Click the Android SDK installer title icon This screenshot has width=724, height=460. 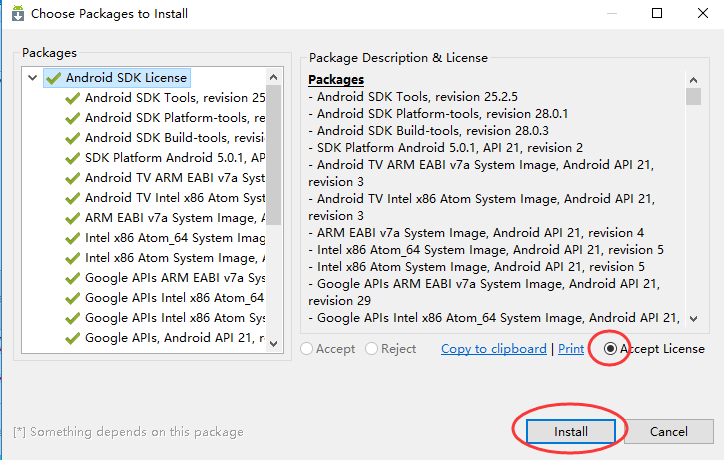click(x=18, y=13)
